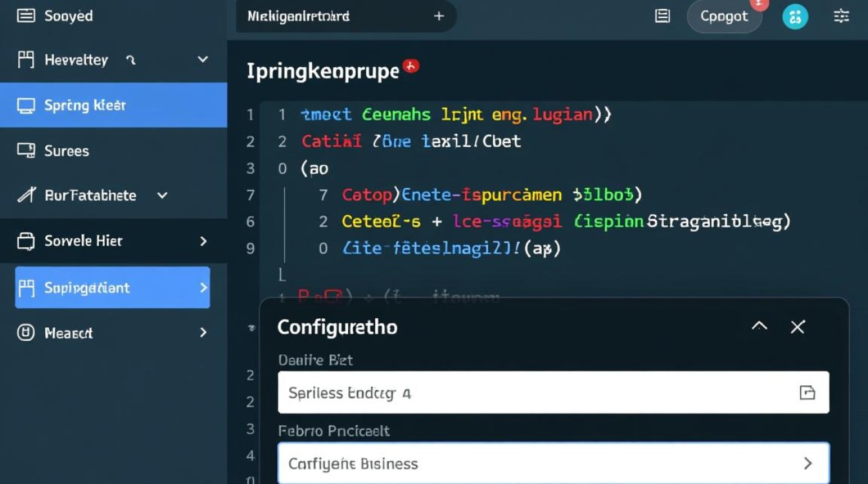Click the Meaect circular icon
The width and height of the screenshot is (868, 484).
(26, 333)
